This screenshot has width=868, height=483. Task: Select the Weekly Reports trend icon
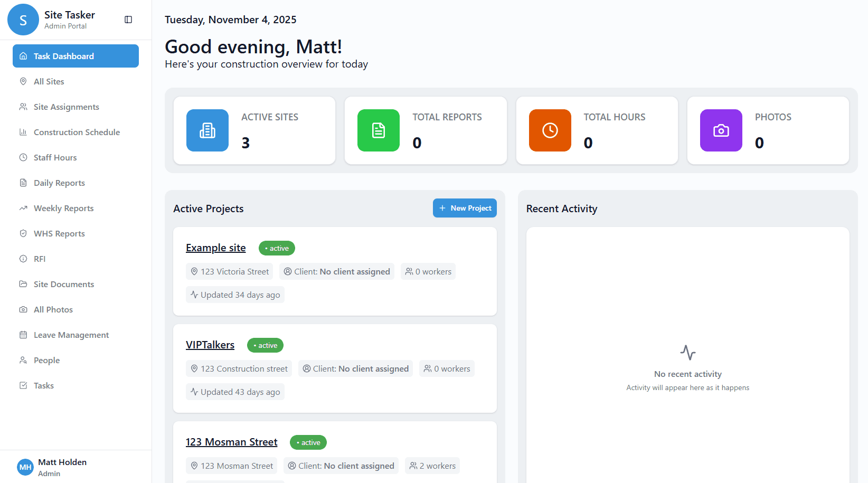click(x=23, y=208)
